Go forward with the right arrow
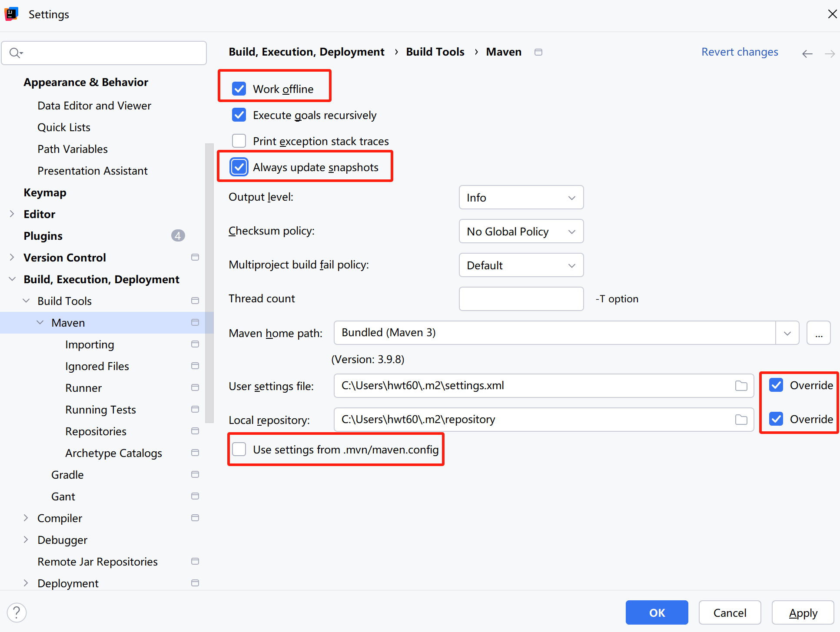Viewport: 840px width, 632px height. pos(830,53)
